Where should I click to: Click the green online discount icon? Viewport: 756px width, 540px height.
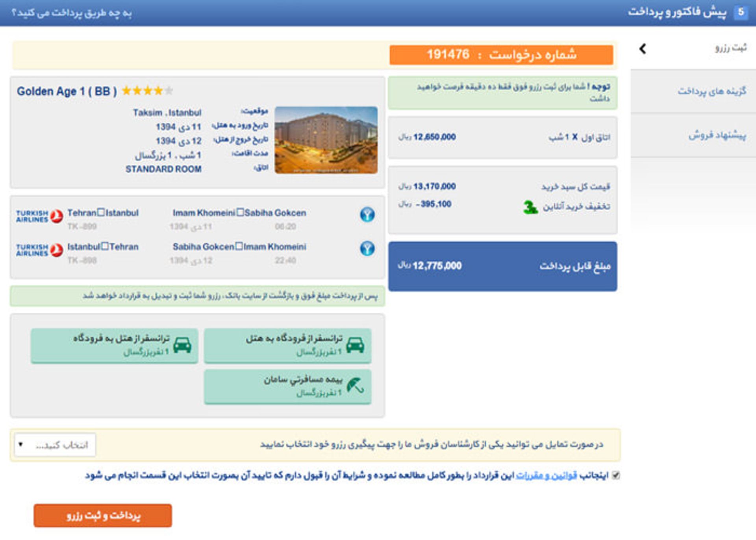coord(530,207)
